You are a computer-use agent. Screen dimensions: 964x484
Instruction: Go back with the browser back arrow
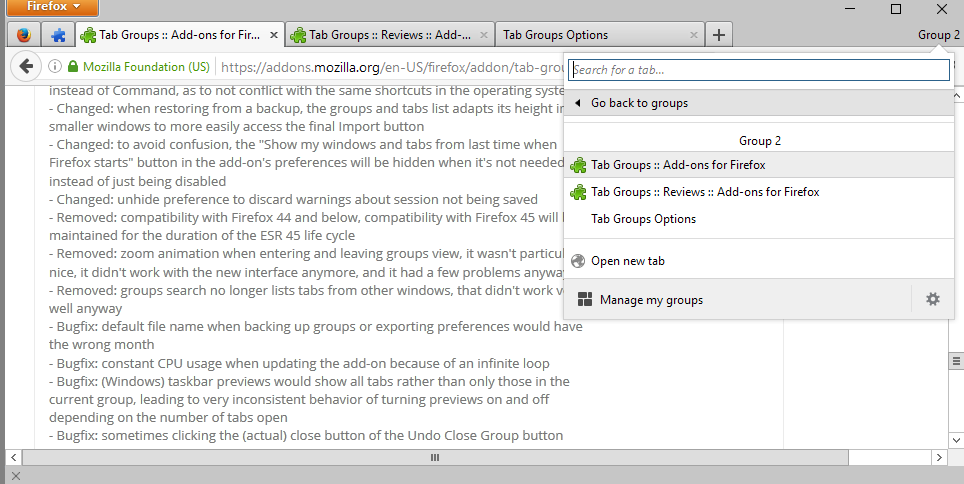tap(26, 66)
